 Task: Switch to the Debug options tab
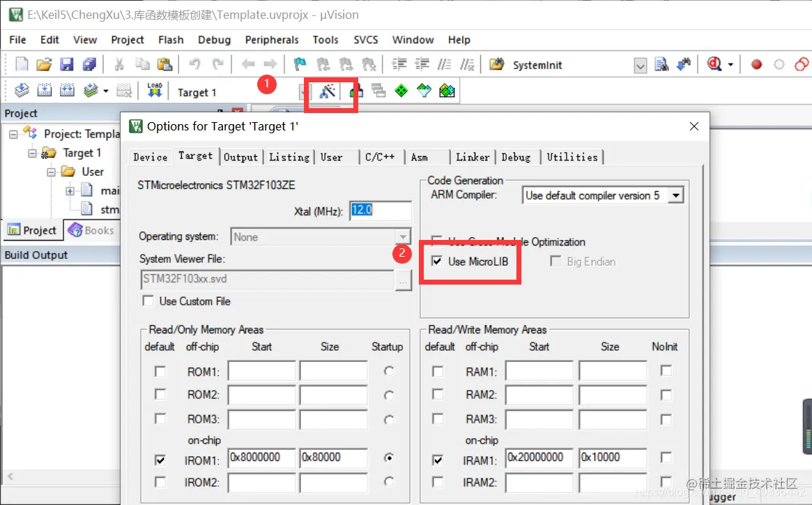pyautogui.click(x=516, y=157)
